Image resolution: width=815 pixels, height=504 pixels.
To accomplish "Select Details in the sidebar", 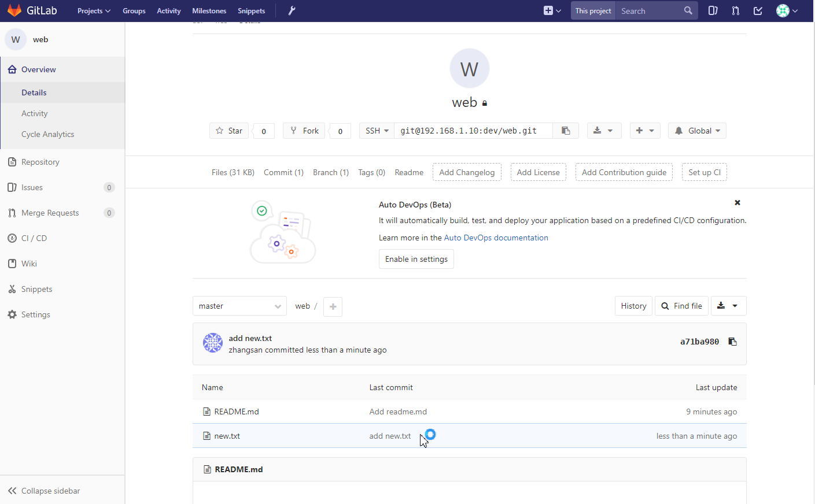I will (62, 92).
